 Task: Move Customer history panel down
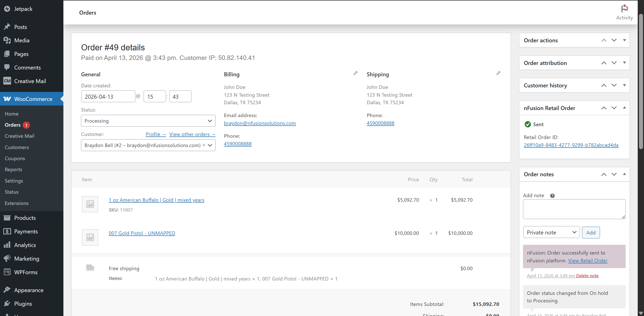coord(614,85)
